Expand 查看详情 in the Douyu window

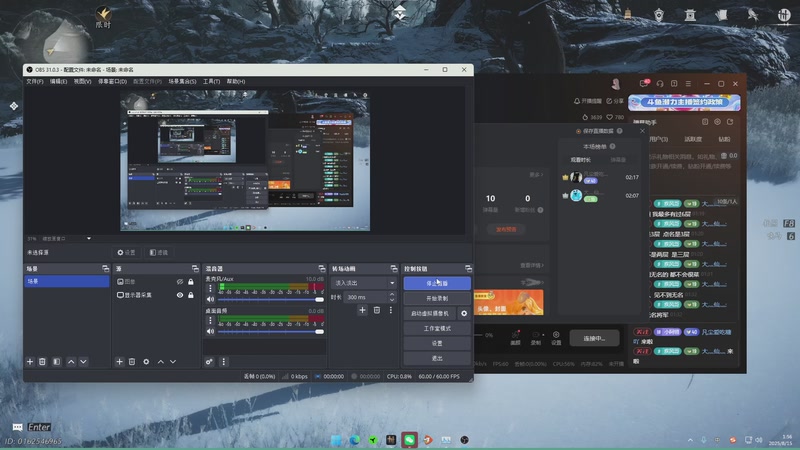pos(532,265)
